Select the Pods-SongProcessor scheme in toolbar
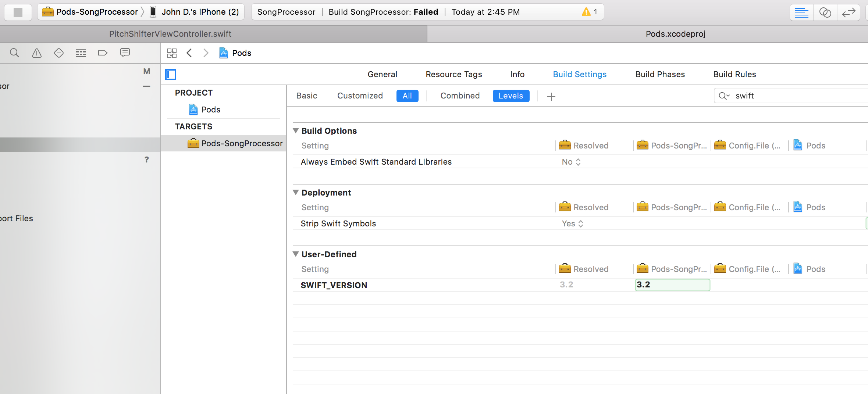Screen dimensions: 868x394 pyautogui.click(x=90, y=12)
